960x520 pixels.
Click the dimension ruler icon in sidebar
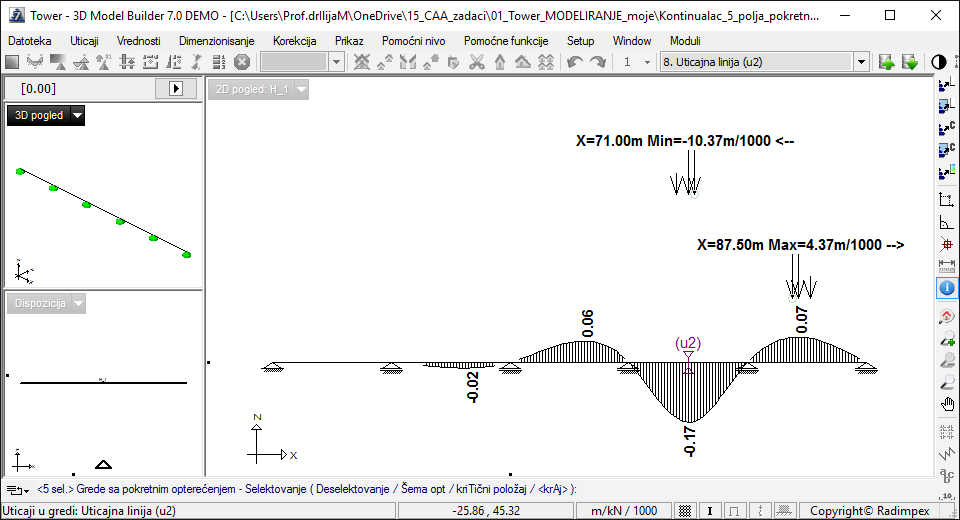(x=947, y=265)
